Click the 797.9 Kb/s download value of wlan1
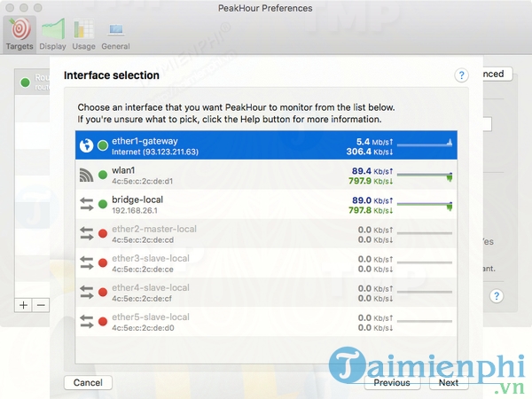Viewport: 532px width, 399px height. [x=371, y=181]
